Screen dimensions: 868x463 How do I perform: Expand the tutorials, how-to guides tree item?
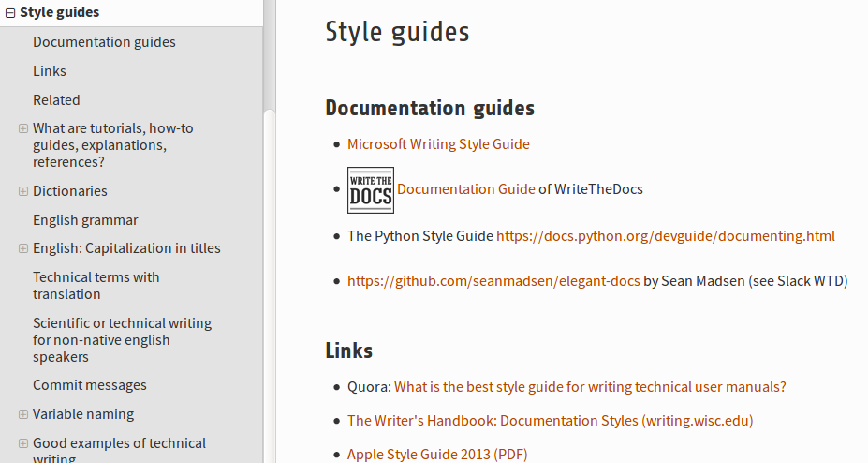pos(23,128)
